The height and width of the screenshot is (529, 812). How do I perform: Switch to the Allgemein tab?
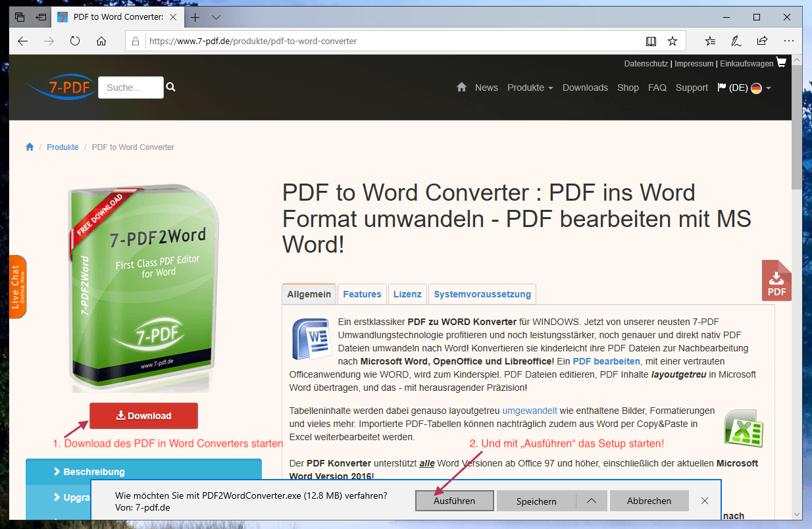pos(309,294)
